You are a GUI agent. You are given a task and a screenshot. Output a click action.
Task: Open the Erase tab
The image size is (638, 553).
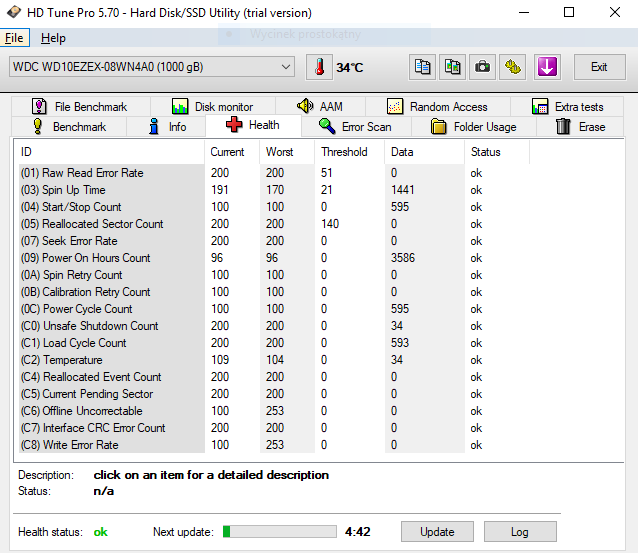581,127
